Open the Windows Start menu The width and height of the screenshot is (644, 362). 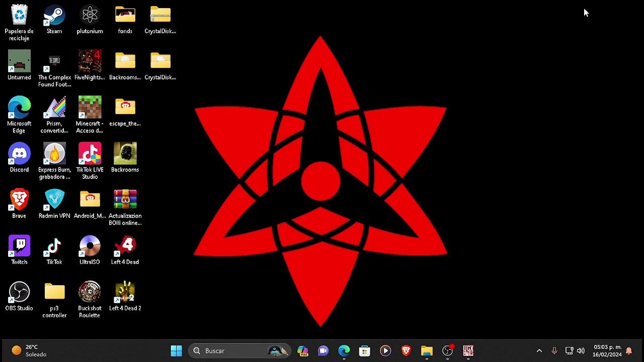[x=176, y=351]
